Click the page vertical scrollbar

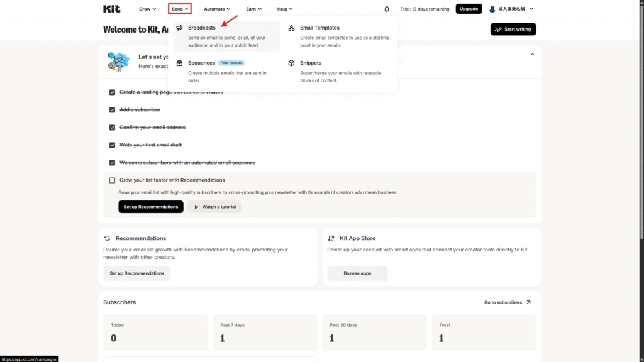pos(641,126)
